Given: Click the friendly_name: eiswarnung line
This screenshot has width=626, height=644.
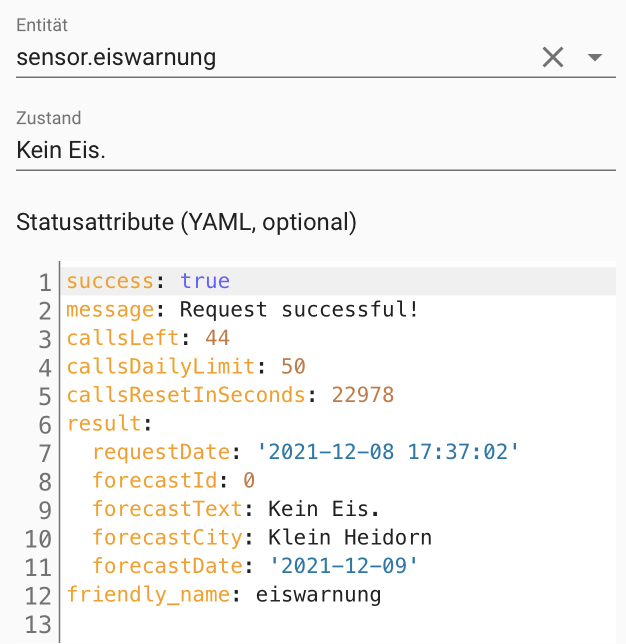Looking at the screenshot, I should [x=223, y=595].
